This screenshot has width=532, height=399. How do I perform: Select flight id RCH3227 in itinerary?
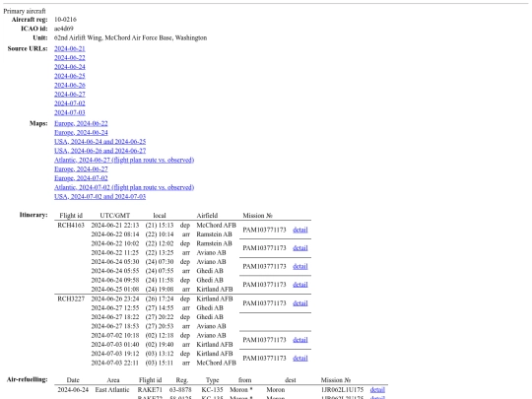(x=71, y=299)
